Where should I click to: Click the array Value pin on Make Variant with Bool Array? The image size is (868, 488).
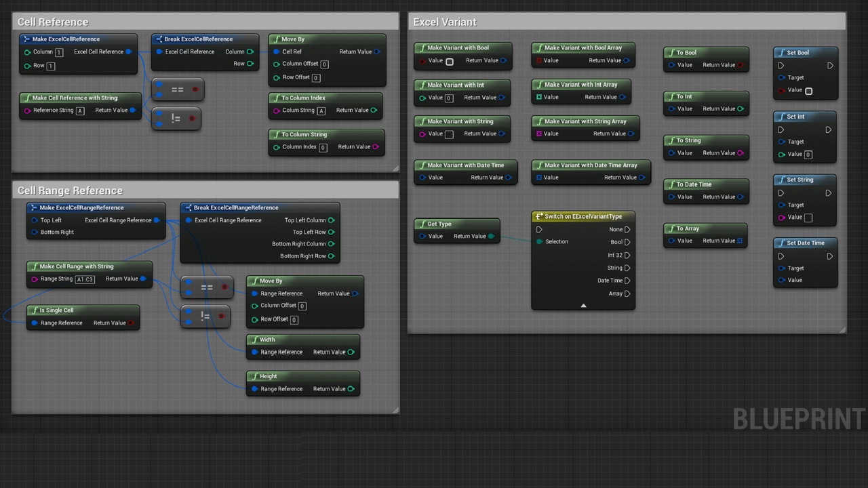539,60
